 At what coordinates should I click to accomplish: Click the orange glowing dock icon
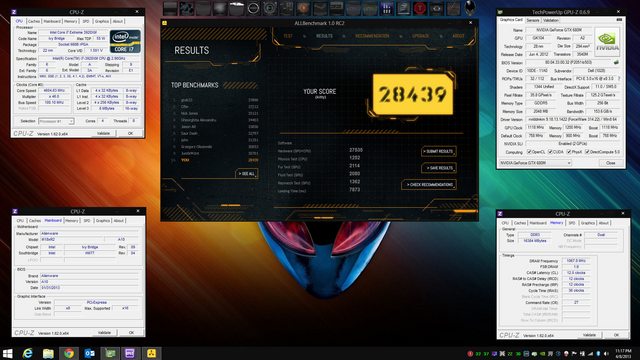(303, 8)
